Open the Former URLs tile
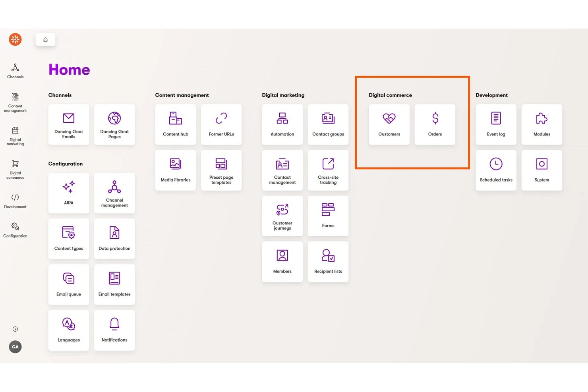 221,124
